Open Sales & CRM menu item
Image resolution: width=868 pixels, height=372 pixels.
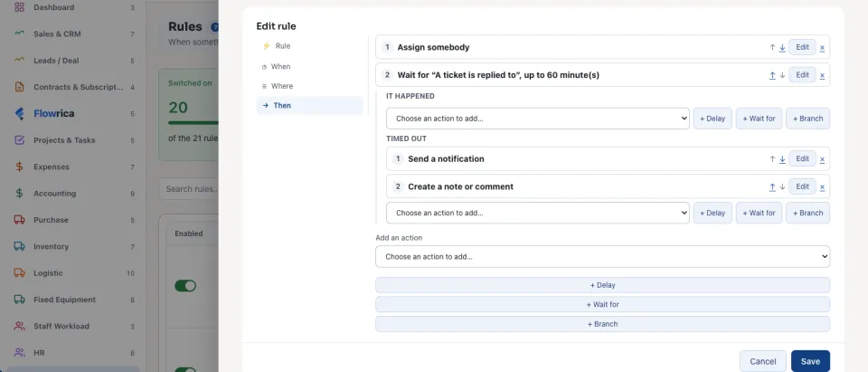[72, 33]
